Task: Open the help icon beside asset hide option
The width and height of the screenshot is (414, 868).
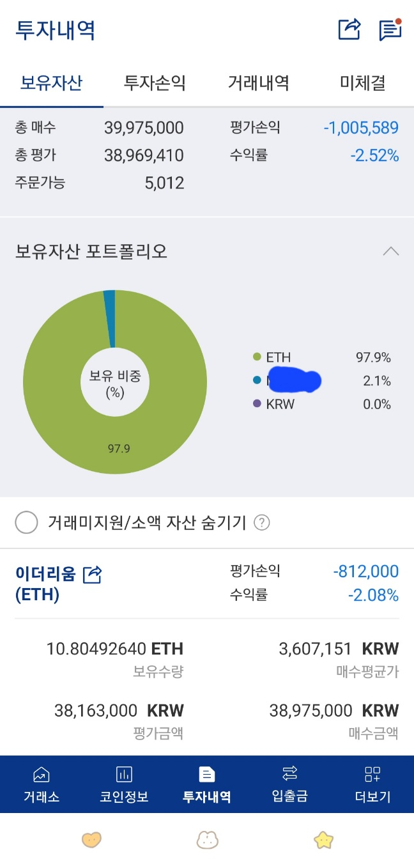Action: [x=261, y=522]
